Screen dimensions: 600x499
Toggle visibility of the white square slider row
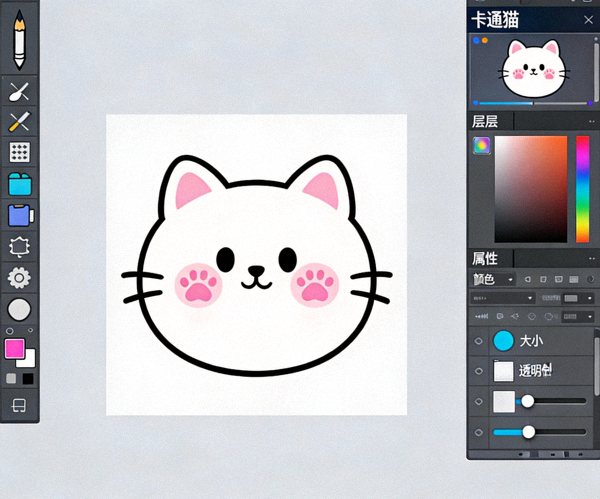click(x=478, y=401)
